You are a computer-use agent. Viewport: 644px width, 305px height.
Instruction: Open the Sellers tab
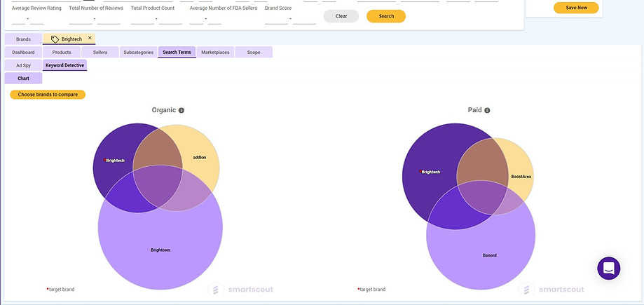[100, 52]
